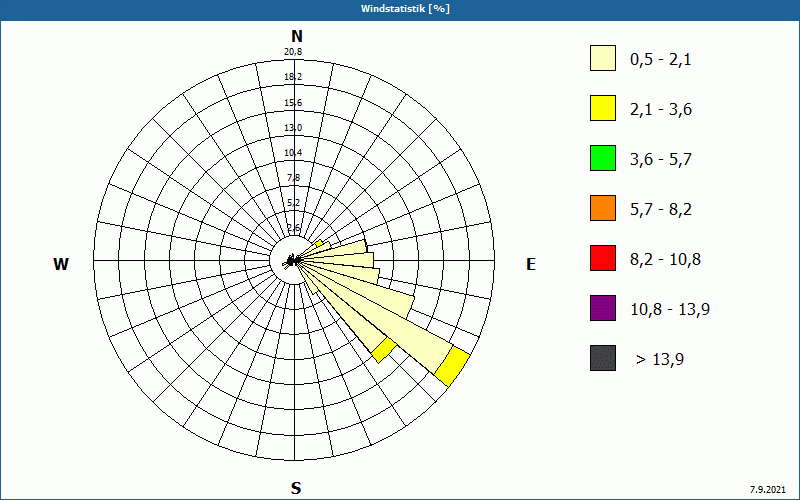Click the legend text 8,2 - 10,8
The image size is (800, 500).
pos(665,260)
